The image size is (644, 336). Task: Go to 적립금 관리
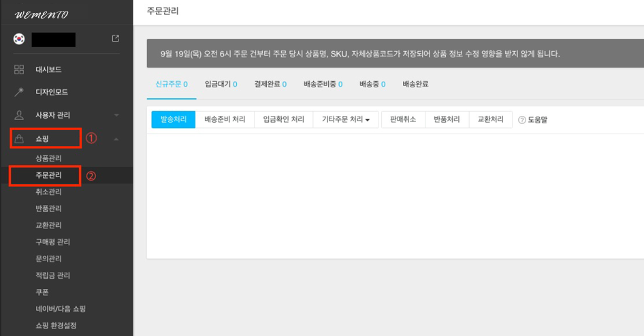coord(52,275)
